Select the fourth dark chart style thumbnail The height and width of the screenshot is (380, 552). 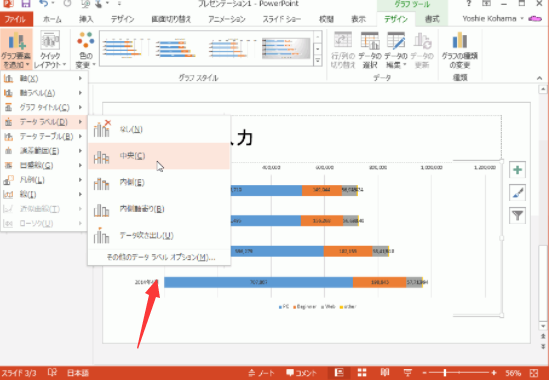[286, 48]
